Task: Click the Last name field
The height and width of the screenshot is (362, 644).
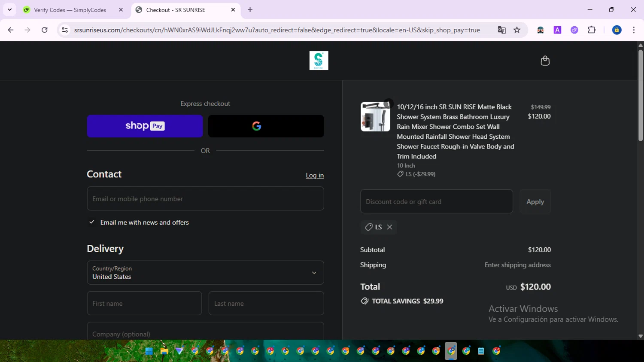Action: 266,303
